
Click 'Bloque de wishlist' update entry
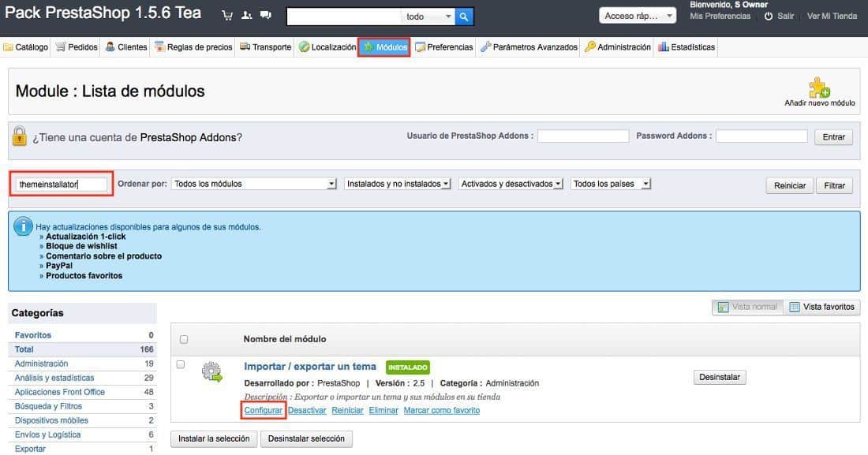pyautogui.click(x=81, y=246)
